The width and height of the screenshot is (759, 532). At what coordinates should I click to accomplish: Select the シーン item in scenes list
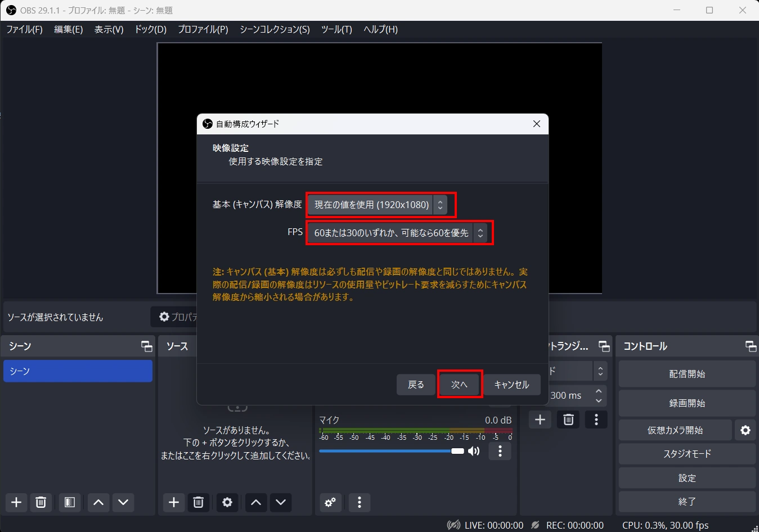(x=78, y=371)
